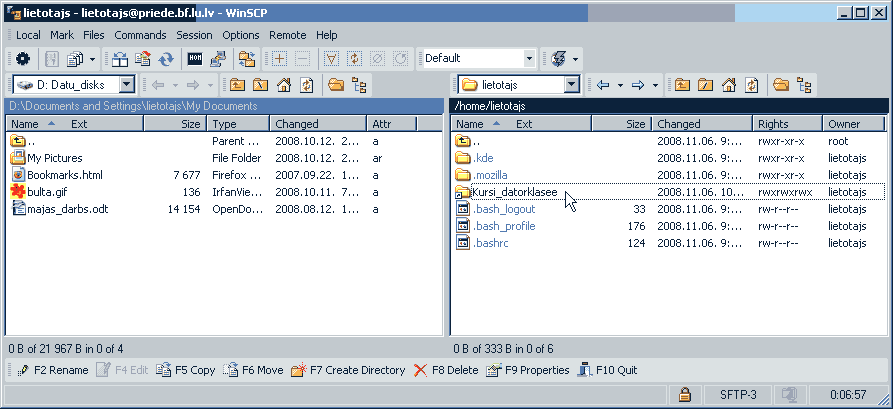Image resolution: width=893 pixels, height=409 pixels.
Task: Open remote directory bookmarks folder icon
Action: tap(781, 85)
